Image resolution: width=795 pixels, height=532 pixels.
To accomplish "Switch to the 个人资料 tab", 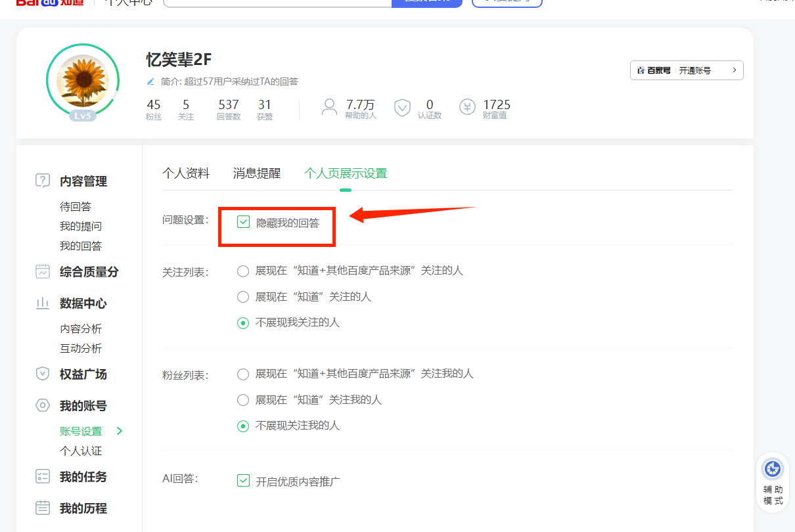I will click(x=186, y=173).
